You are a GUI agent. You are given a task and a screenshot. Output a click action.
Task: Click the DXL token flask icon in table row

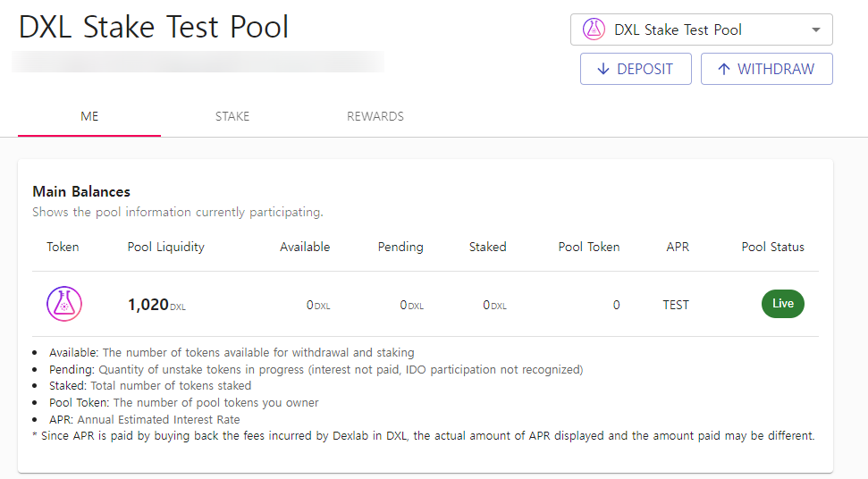pos(64,304)
